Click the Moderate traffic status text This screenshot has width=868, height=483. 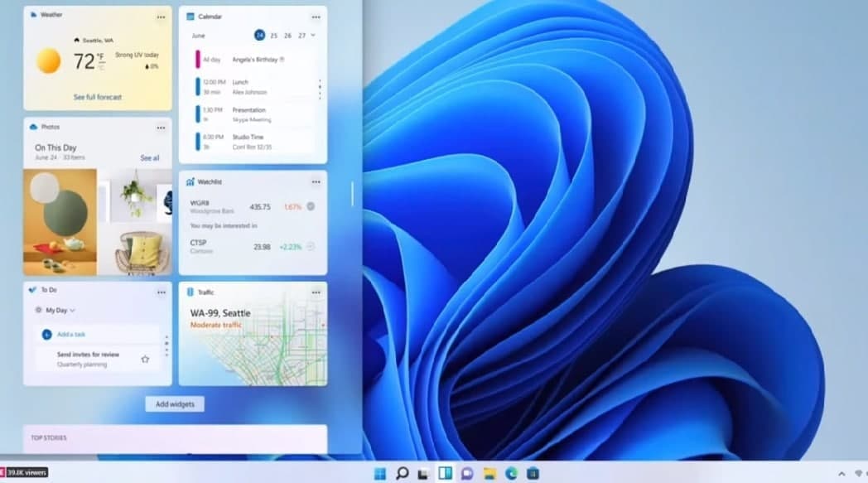tap(216, 325)
